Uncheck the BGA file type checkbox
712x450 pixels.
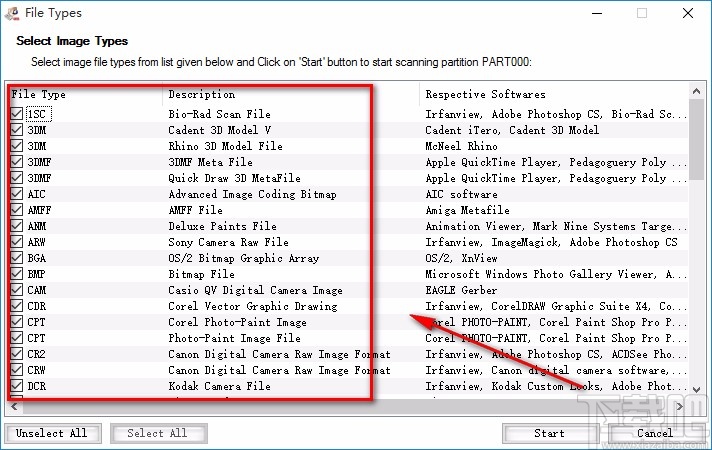pos(17,257)
